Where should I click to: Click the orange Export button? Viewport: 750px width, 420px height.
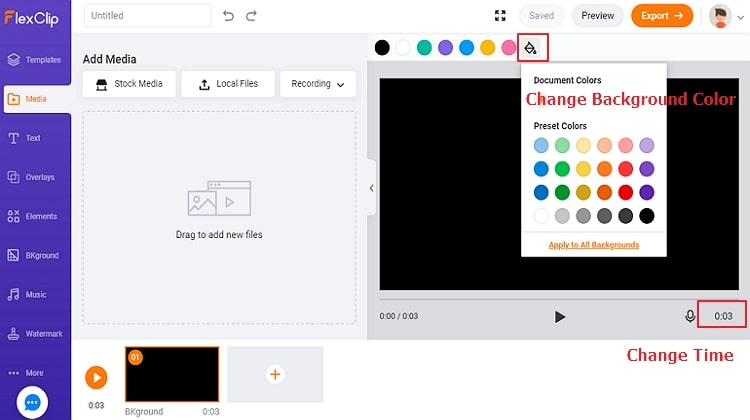662,16
